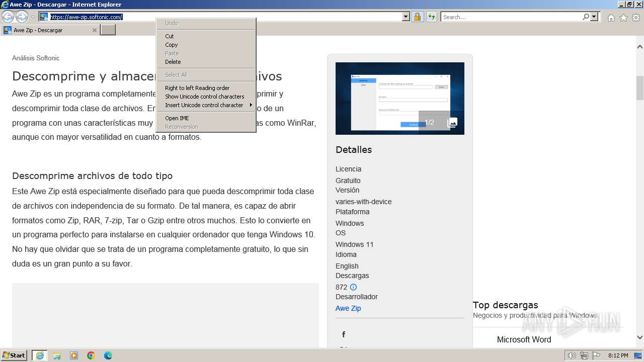
Task: Click into the Search box
Action: click(511, 17)
